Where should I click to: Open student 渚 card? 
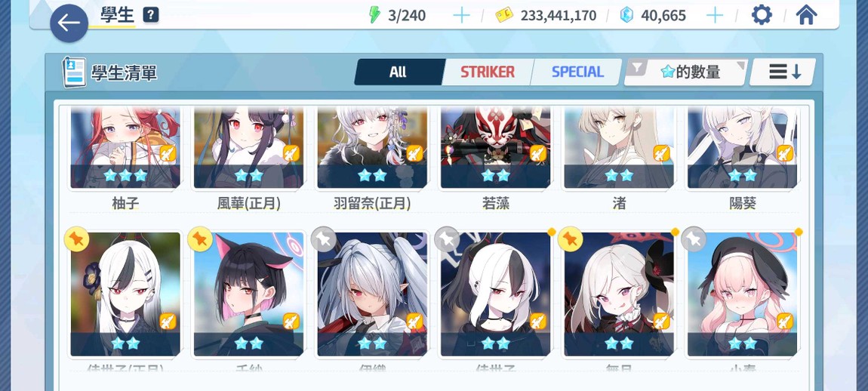(x=619, y=158)
